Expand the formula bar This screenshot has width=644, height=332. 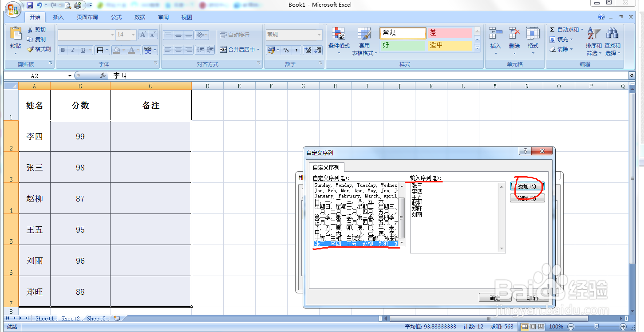coord(632,75)
